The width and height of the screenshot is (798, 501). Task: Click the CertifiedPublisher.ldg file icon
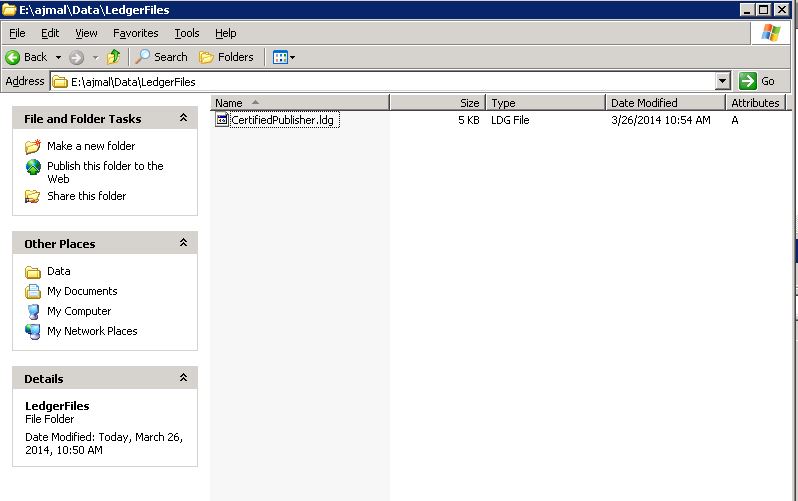click(221, 120)
